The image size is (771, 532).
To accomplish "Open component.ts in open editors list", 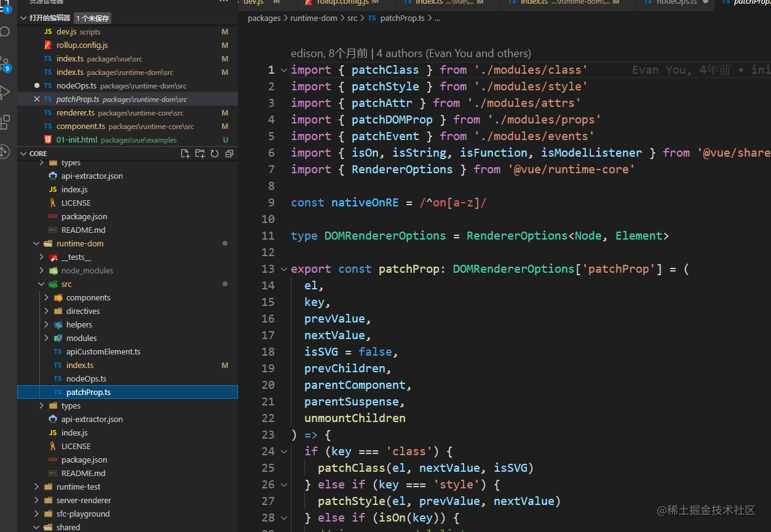I will (x=127, y=126).
